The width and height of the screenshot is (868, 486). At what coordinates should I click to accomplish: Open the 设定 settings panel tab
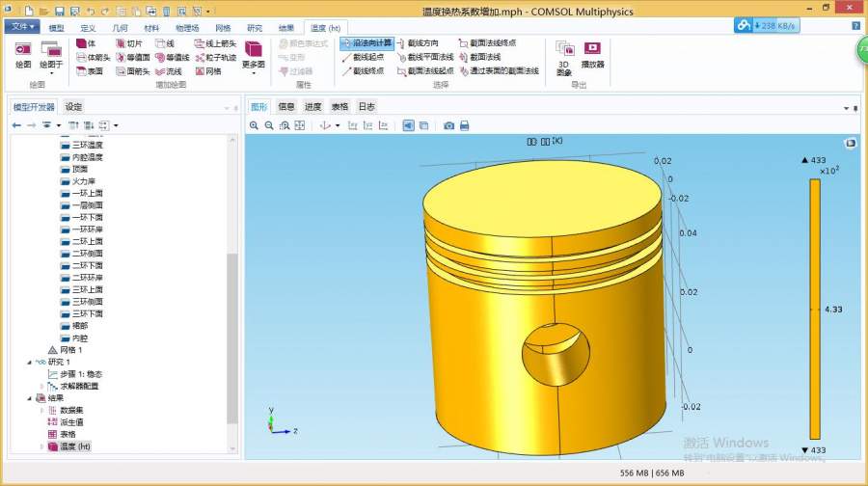pos(73,107)
